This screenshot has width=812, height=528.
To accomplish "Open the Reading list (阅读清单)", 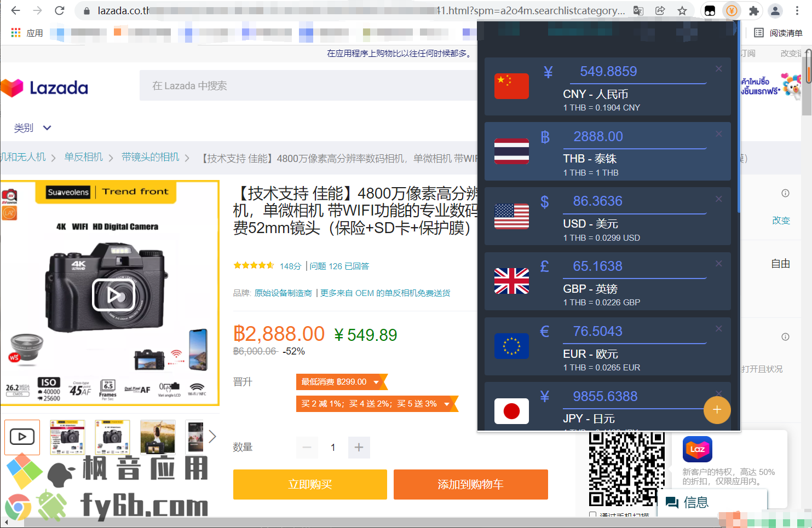I will tap(778, 33).
